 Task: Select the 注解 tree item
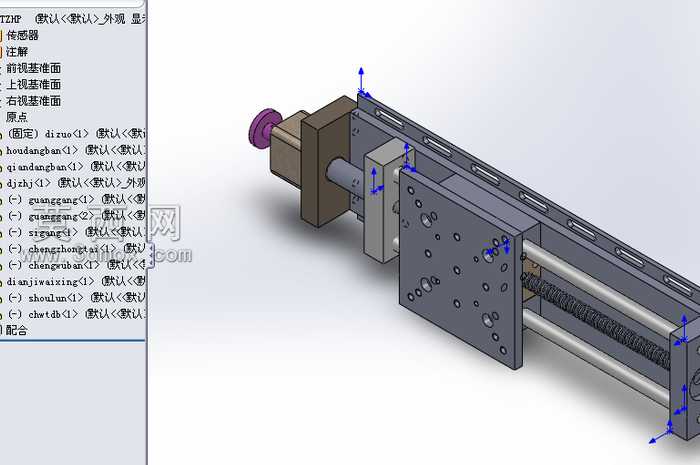pos(17,51)
